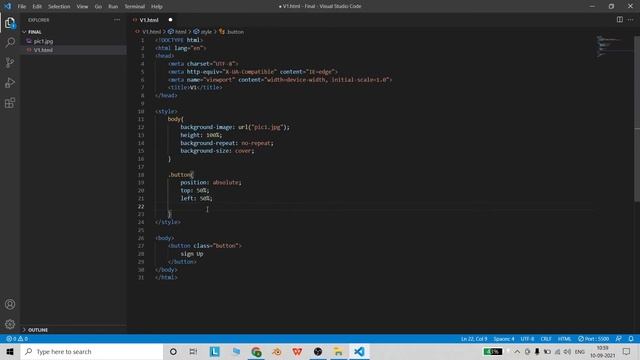Open the Accounts menu icon
The width and height of the screenshot is (640, 360).
(10, 304)
